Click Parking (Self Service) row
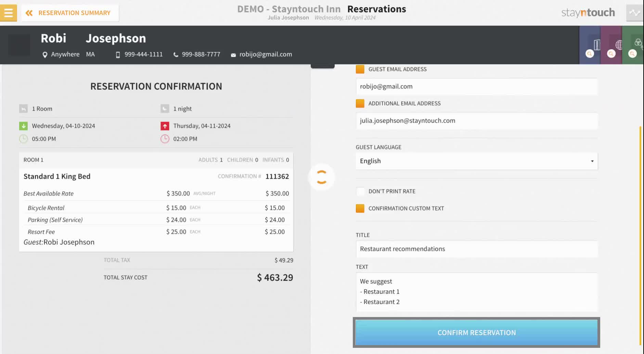Screen dimensions: 644x354 (156, 220)
